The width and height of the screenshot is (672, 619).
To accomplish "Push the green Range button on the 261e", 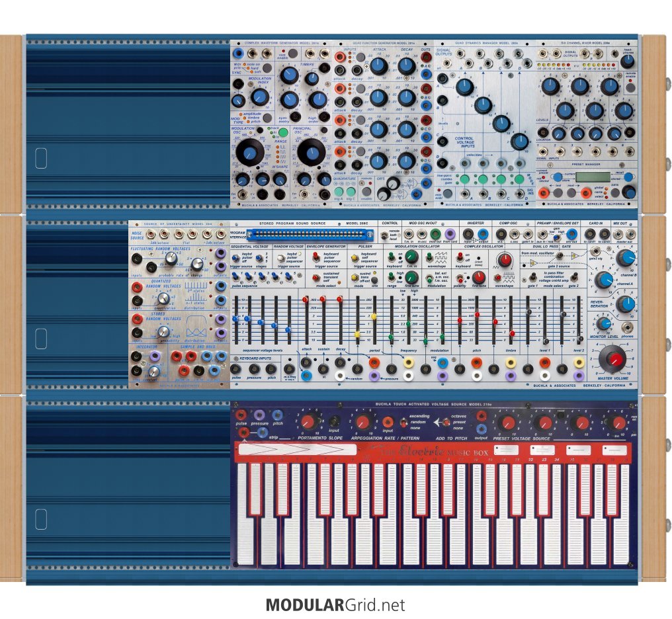I will click(x=283, y=132).
